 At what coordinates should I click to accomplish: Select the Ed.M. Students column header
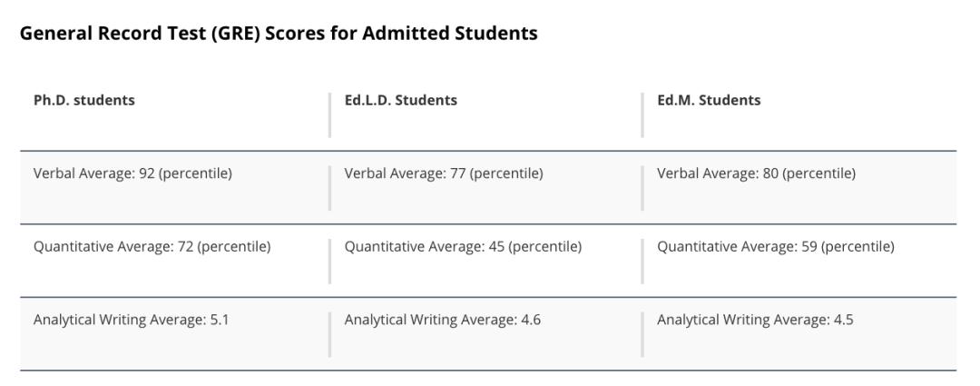(709, 101)
